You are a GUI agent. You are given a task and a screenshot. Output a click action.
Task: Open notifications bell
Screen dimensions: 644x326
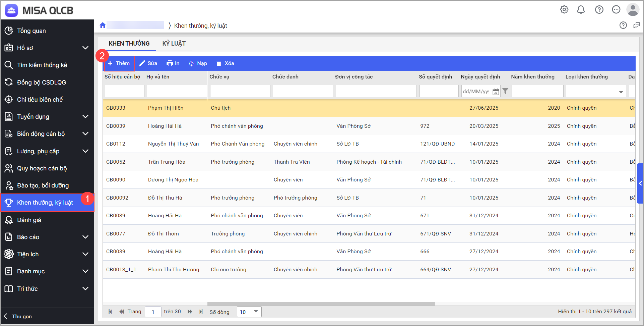[581, 10]
